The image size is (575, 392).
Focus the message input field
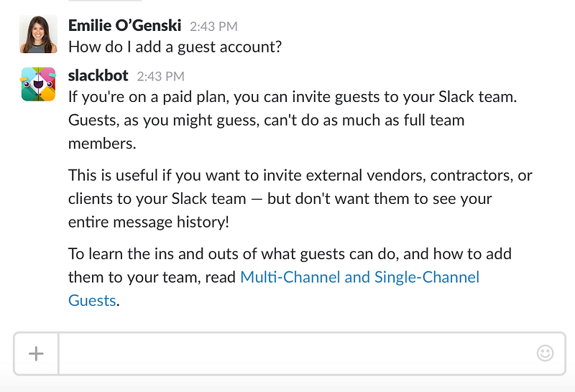tap(295, 353)
